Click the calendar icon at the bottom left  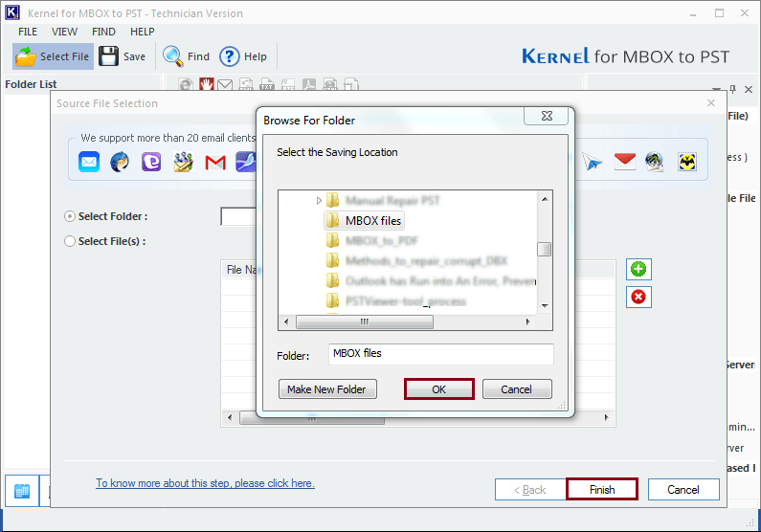[x=22, y=491]
